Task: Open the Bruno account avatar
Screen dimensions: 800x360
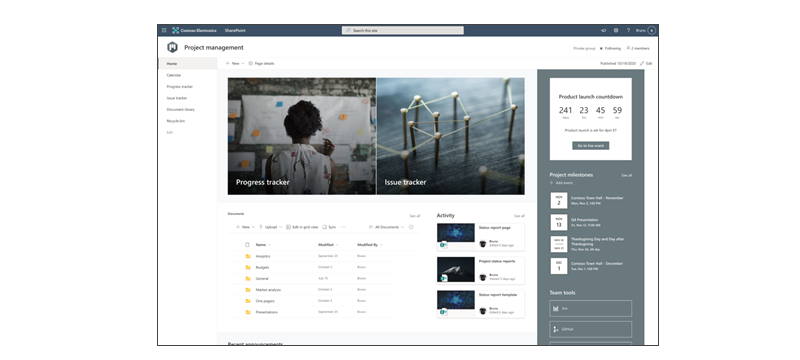Action: point(652,31)
